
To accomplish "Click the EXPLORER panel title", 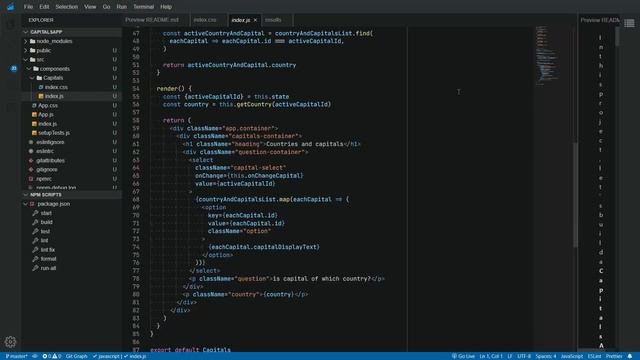I will click(x=41, y=20).
